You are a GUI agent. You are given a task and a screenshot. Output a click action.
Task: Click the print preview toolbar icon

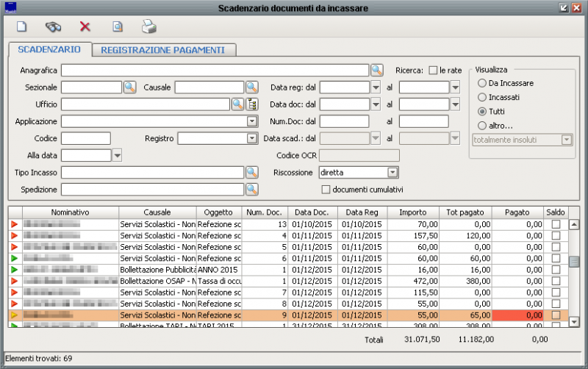[x=117, y=27]
